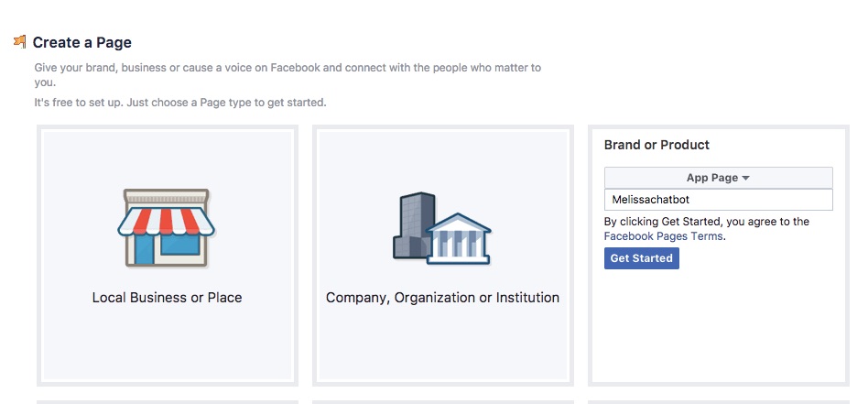Click the "By clicking Get Started" agreement text
This screenshot has width=868, height=404.
point(706,222)
